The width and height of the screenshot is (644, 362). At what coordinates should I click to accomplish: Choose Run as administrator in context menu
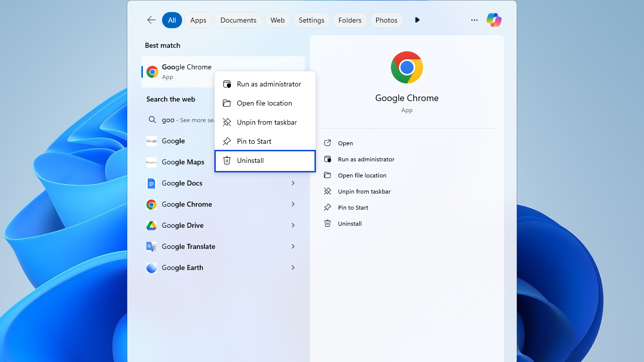[265, 84]
